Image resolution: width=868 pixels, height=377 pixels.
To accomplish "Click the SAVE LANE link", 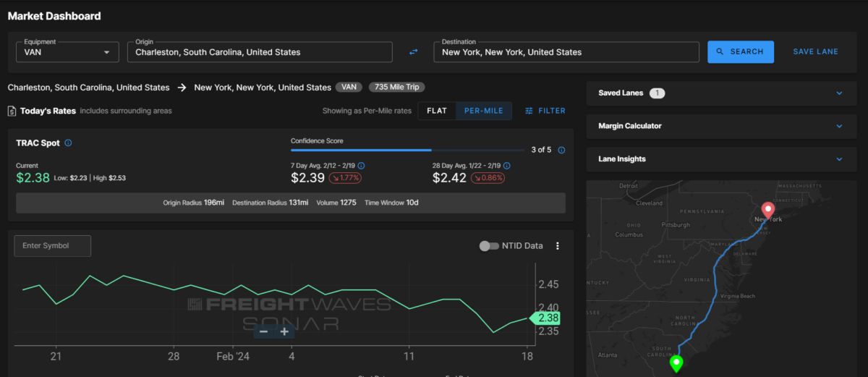I will [815, 52].
